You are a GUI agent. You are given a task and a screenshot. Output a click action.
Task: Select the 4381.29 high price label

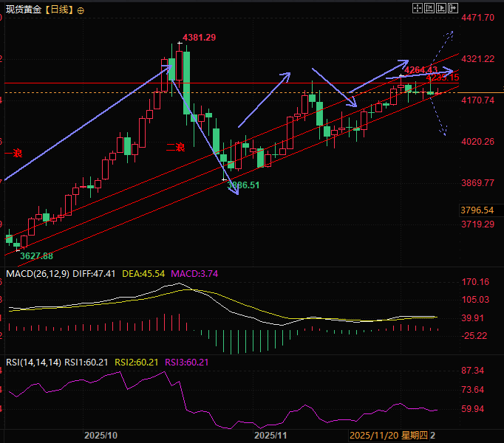200,38
